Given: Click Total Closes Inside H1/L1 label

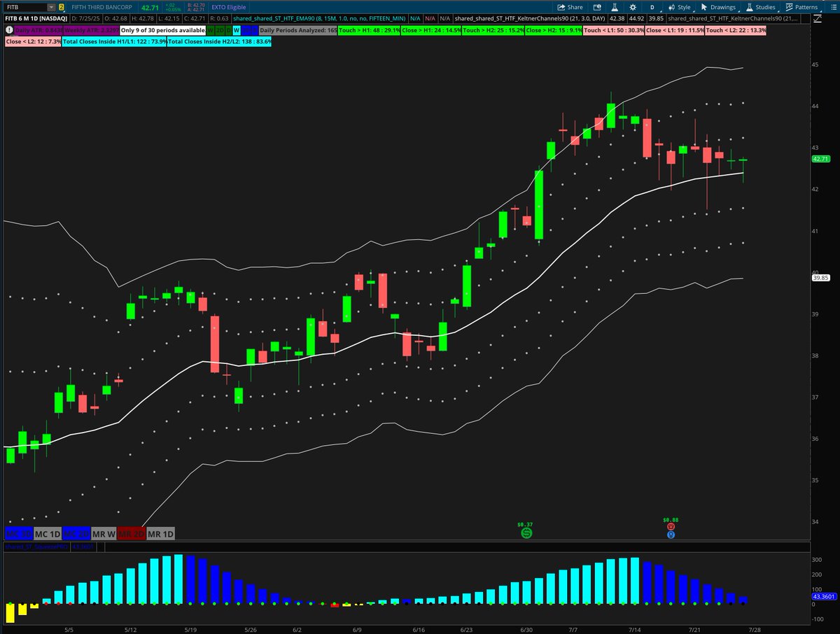Looking at the screenshot, I should (115, 42).
